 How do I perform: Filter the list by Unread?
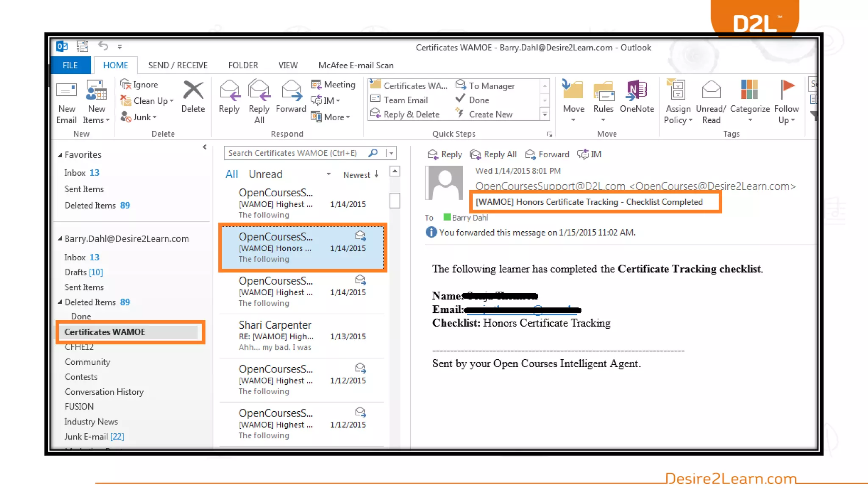click(x=265, y=174)
